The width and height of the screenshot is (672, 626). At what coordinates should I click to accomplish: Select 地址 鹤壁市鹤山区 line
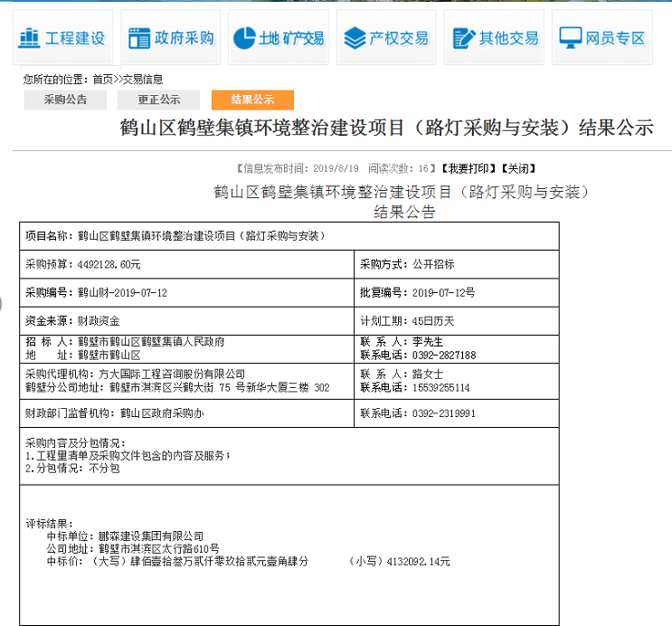coord(82,355)
